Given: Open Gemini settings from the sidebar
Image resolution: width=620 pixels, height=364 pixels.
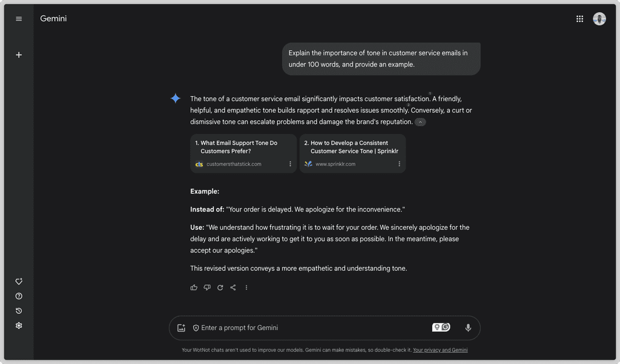Looking at the screenshot, I should 19,325.
